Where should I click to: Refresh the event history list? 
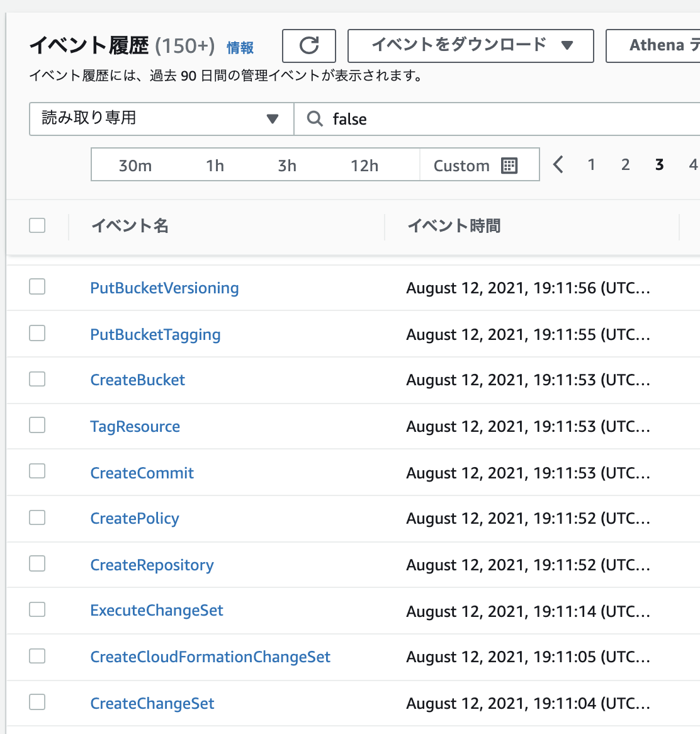pos(308,45)
